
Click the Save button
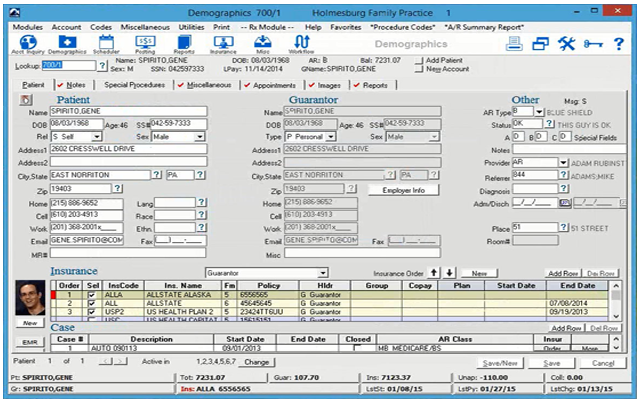point(551,363)
